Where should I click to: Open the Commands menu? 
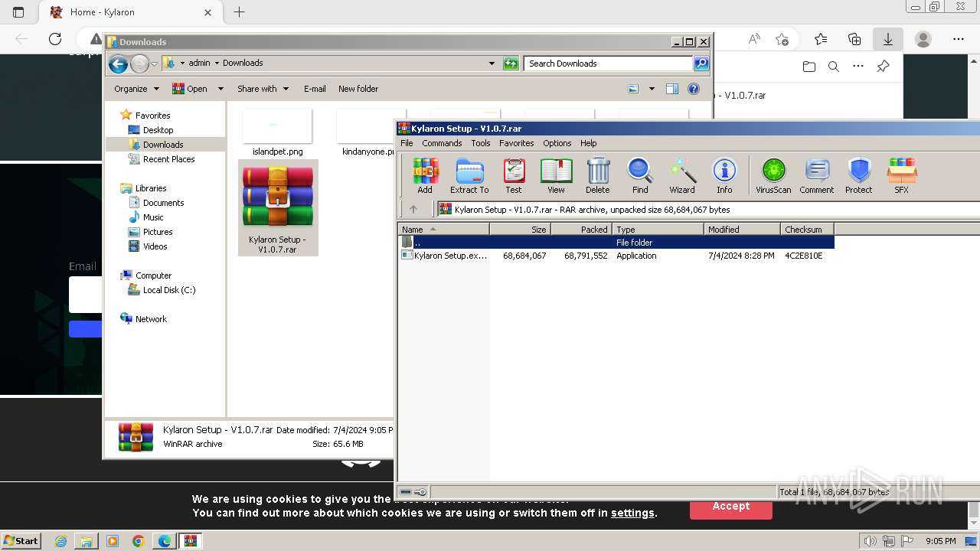click(x=442, y=143)
